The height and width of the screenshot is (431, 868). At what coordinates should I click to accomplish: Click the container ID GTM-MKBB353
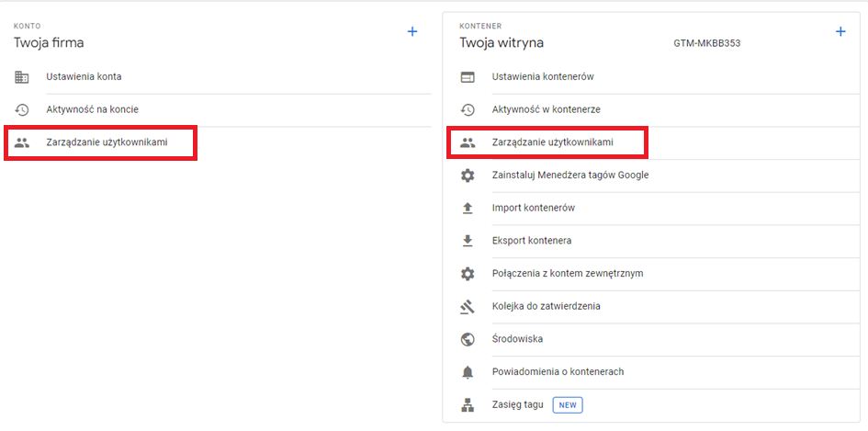706,43
